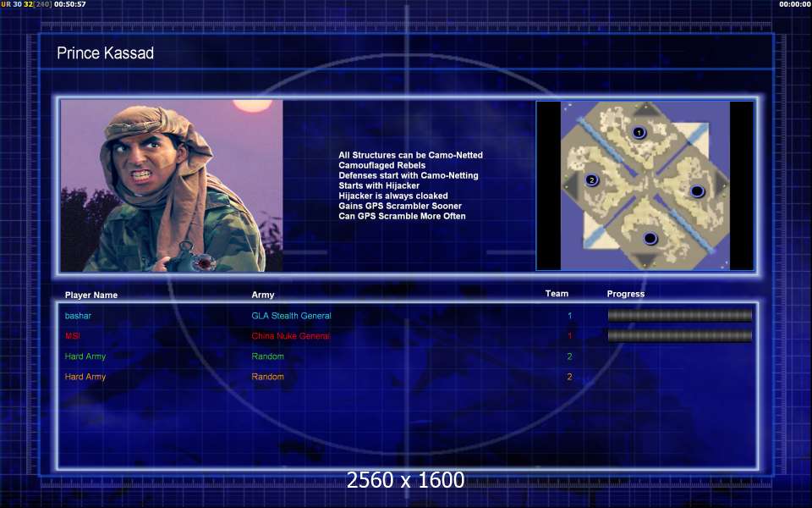Click the Camouflaged Rebels line
The image size is (812, 508).
(382, 165)
